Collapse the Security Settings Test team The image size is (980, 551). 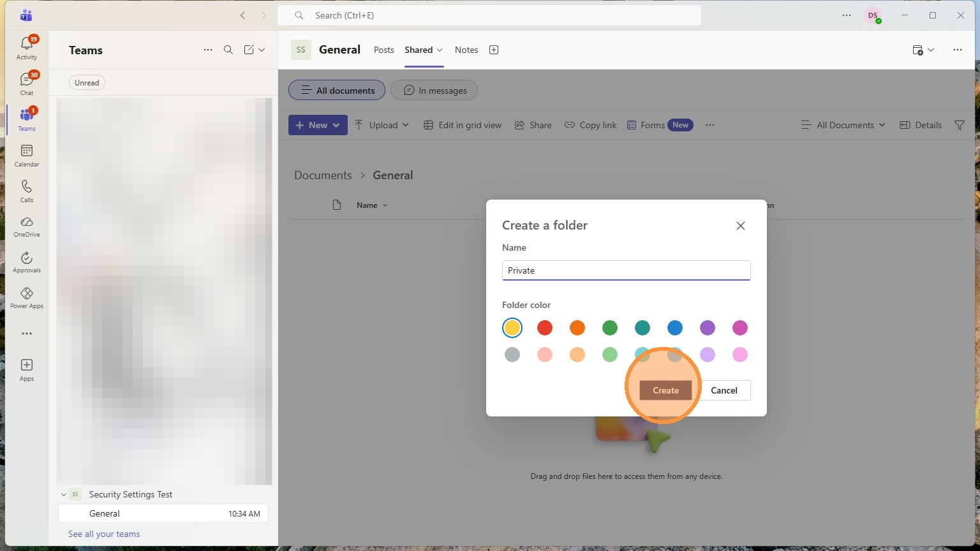click(x=64, y=494)
